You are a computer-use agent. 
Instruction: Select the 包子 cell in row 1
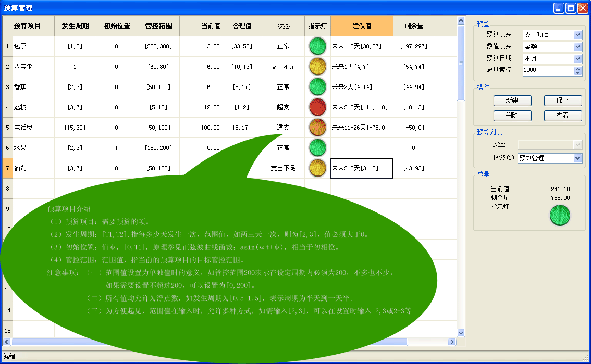click(33, 46)
